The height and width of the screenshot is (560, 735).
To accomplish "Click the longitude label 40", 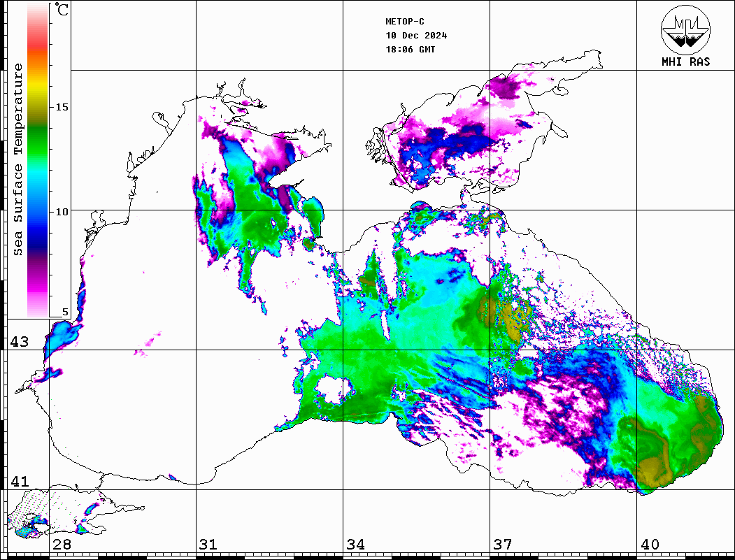I will [x=650, y=545].
